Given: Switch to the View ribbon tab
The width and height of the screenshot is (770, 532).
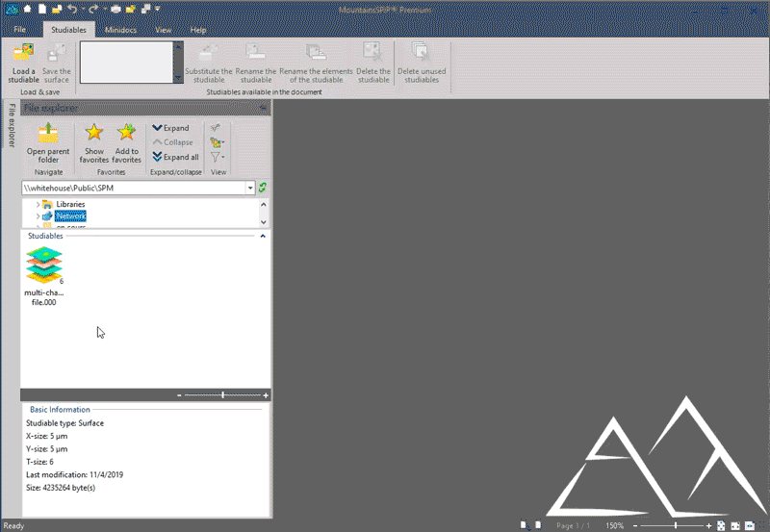Looking at the screenshot, I should click(x=163, y=30).
